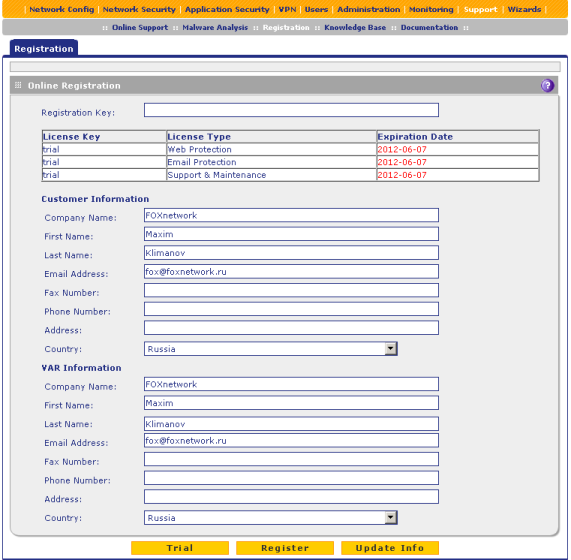Click the VAR Fax Number field

[291, 459]
